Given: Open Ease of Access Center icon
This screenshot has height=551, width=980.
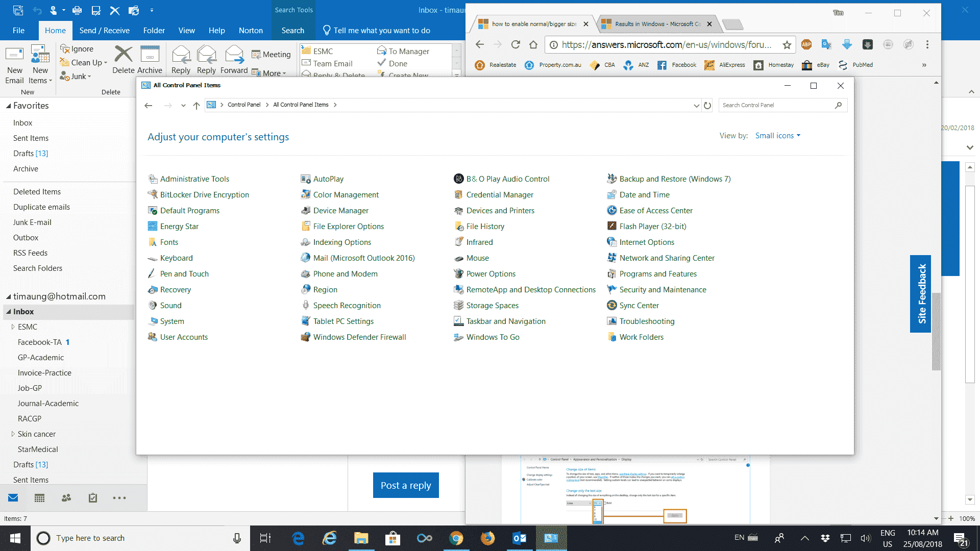Looking at the screenshot, I should pyautogui.click(x=612, y=211).
